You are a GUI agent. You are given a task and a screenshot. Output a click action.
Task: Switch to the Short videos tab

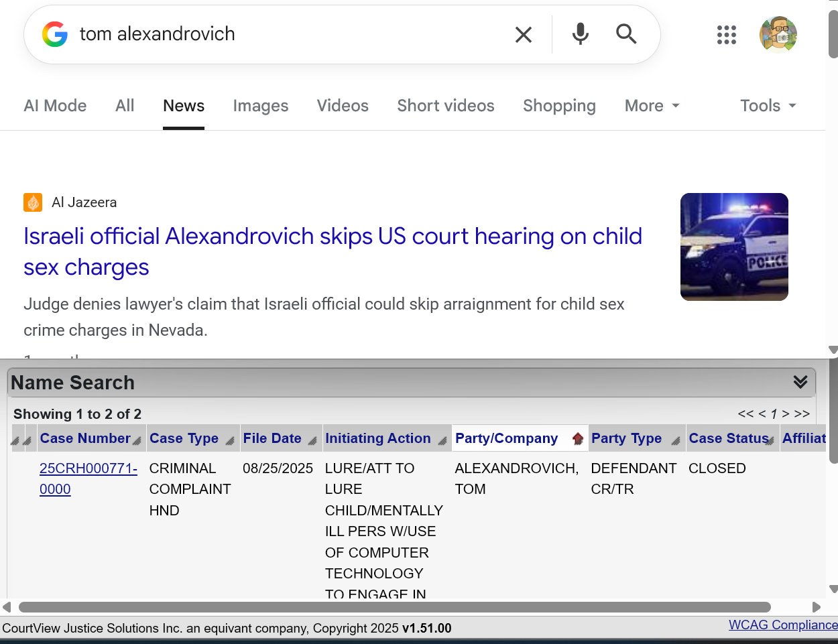[446, 106]
